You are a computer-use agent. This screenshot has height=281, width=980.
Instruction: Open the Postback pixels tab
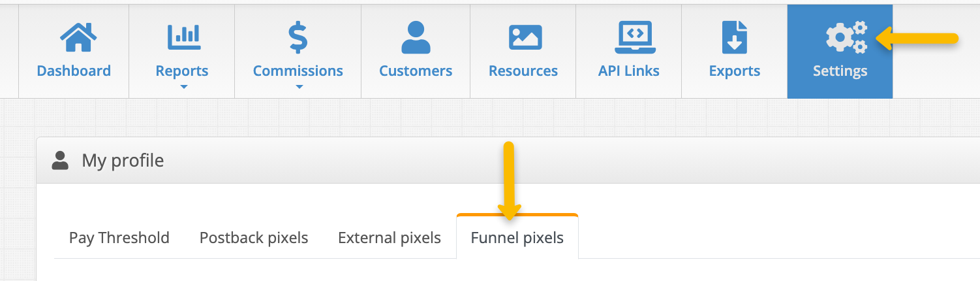coord(254,238)
